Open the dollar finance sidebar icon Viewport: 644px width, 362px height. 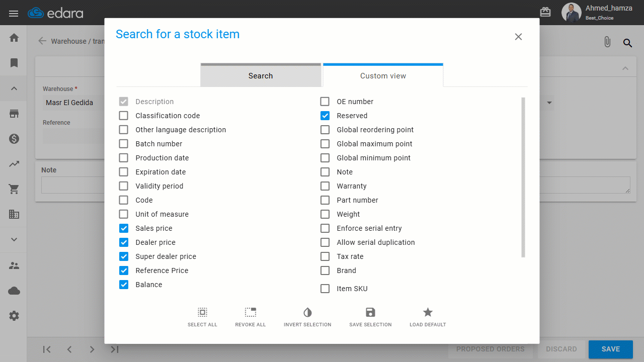(14, 139)
